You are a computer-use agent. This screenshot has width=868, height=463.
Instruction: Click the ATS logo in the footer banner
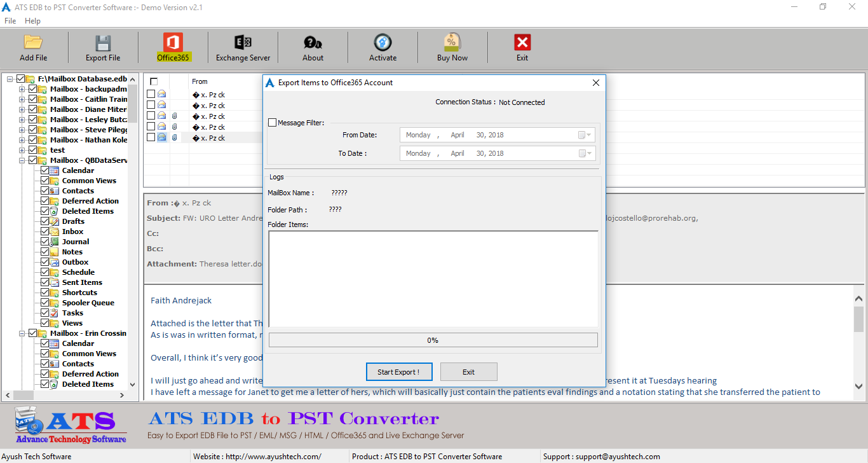point(70,426)
